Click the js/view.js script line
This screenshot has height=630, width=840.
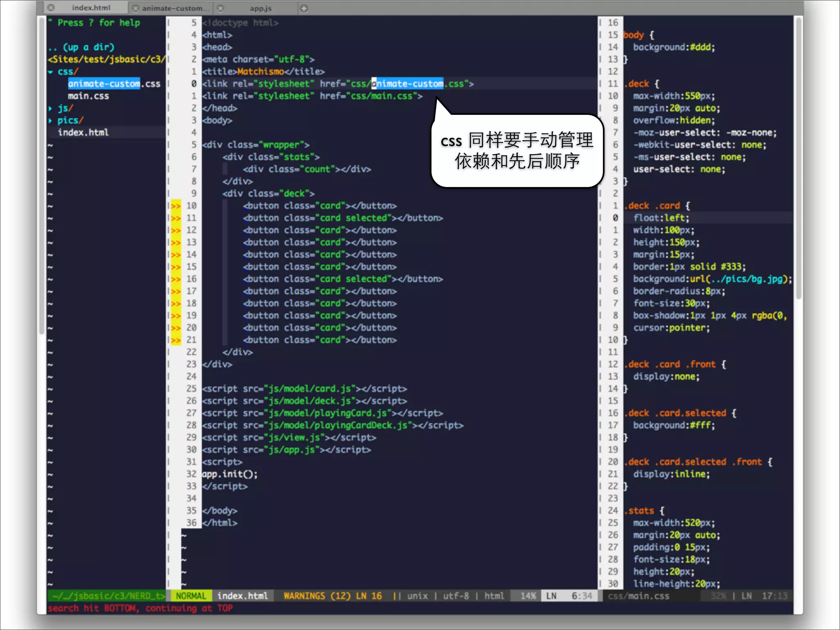pos(289,438)
